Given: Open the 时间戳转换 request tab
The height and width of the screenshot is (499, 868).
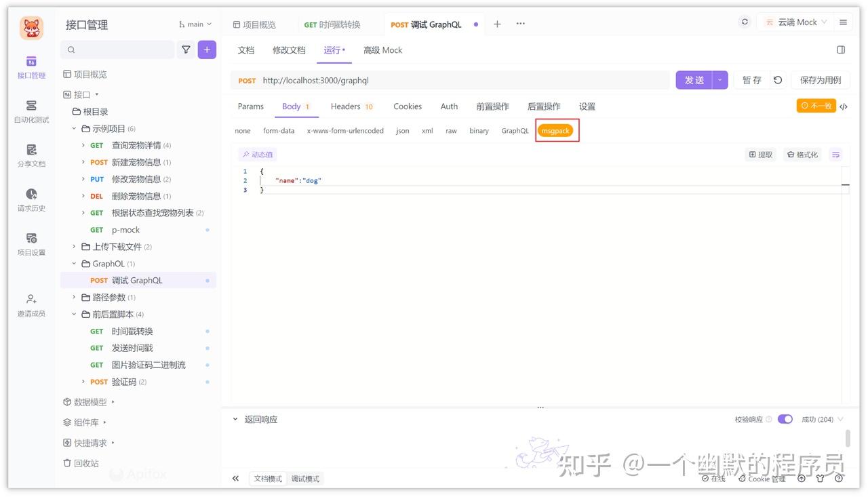Looking at the screenshot, I should (332, 24).
